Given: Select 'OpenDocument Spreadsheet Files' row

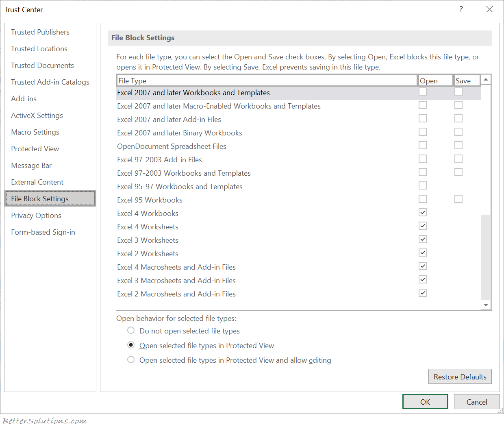Looking at the screenshot, I should click(x=298, y=146).
